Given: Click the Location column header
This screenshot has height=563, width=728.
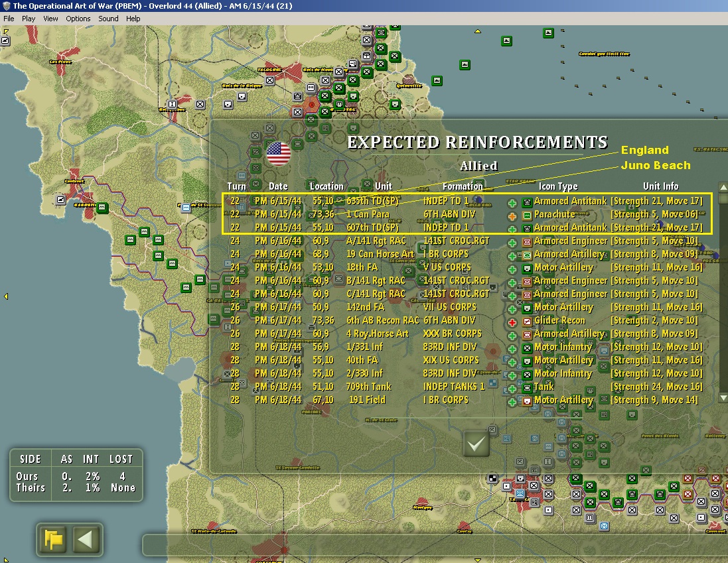Looking at the screenshot, I should 327,186.
